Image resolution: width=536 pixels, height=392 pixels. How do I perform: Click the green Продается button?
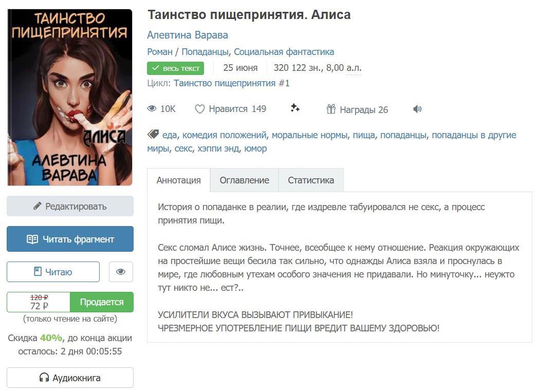click(x=102, y=302)
